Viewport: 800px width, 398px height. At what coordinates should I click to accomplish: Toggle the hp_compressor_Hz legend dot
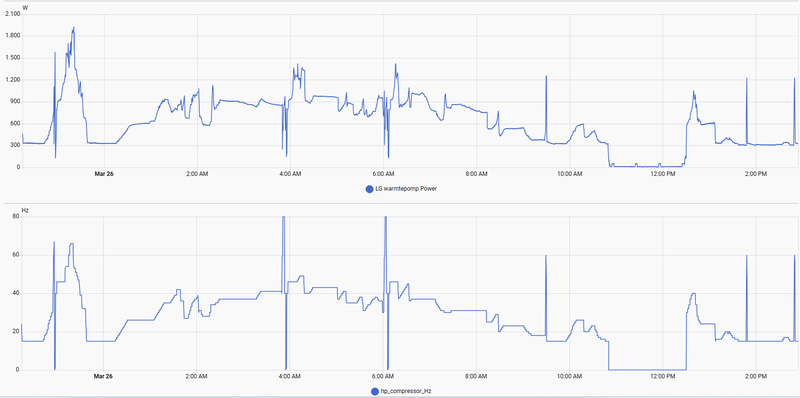tap(374, 391)
